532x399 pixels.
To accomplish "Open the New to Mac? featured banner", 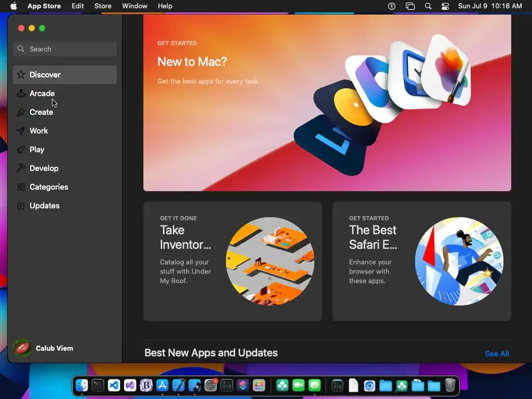I will click(327, 103).
